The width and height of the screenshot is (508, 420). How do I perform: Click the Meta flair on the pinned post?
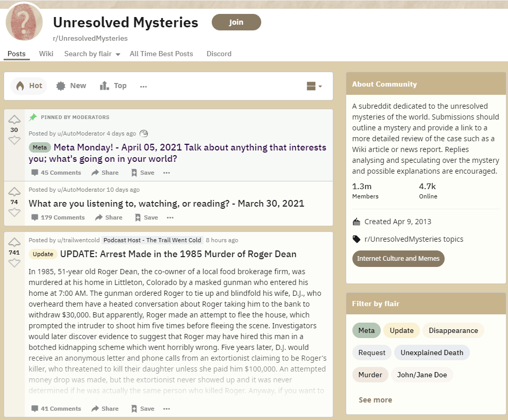click(x=40, y=147)
